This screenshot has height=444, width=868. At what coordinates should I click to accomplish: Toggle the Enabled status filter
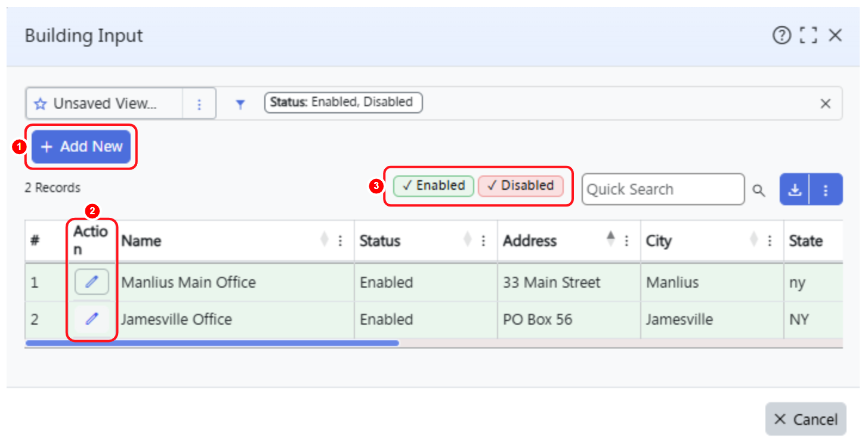(x=434, y=186)
